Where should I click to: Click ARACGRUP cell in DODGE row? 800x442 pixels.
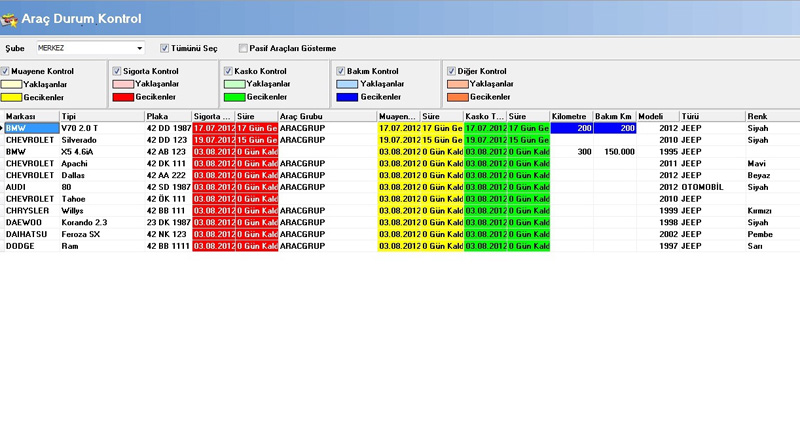tap(328, 245)
